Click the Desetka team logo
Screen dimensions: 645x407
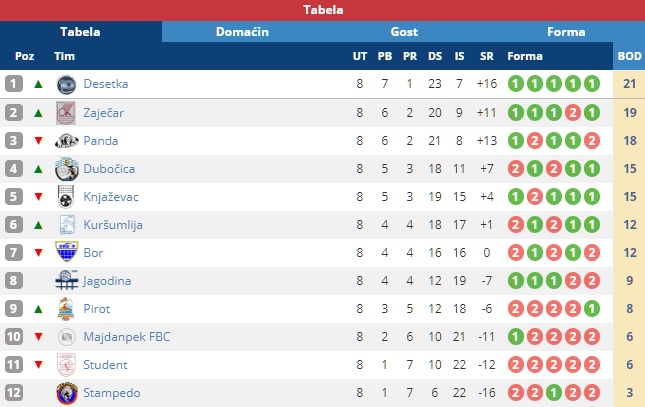tap(66, 84)
